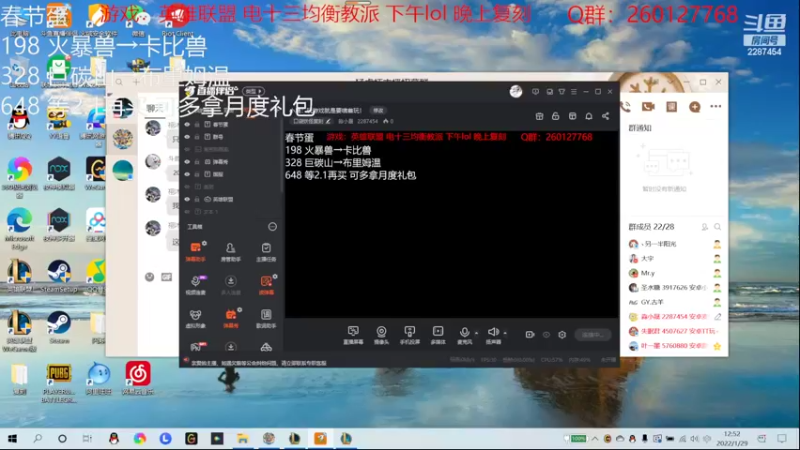Image resolution: width=800 pixels, height=450 pixels.
Task: Select 英雄联盟 source row
Action: click(231, 199)
